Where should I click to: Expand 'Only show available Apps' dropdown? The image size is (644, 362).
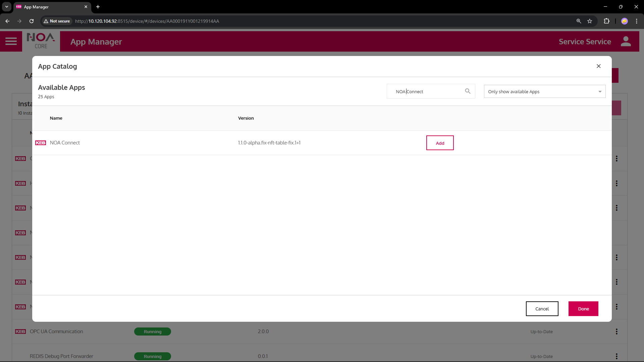coord(544,92)
